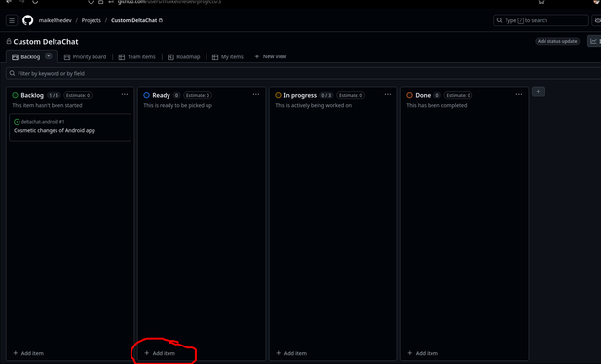The width and height of the screenshot is (601, 364).
Task: Focus the Filter by keyword or by field box
Action: click(x=303, y=73)
